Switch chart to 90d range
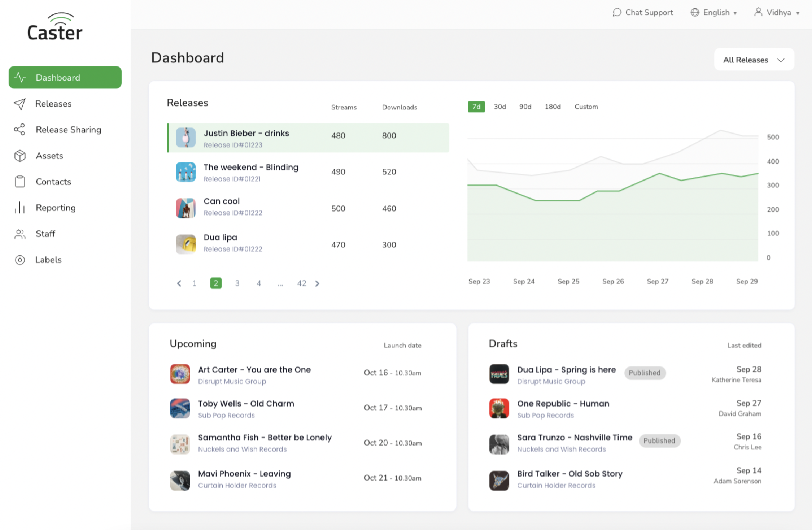This screenshot has height=530, width=812. pyautogui.click(x=525, y=107)
